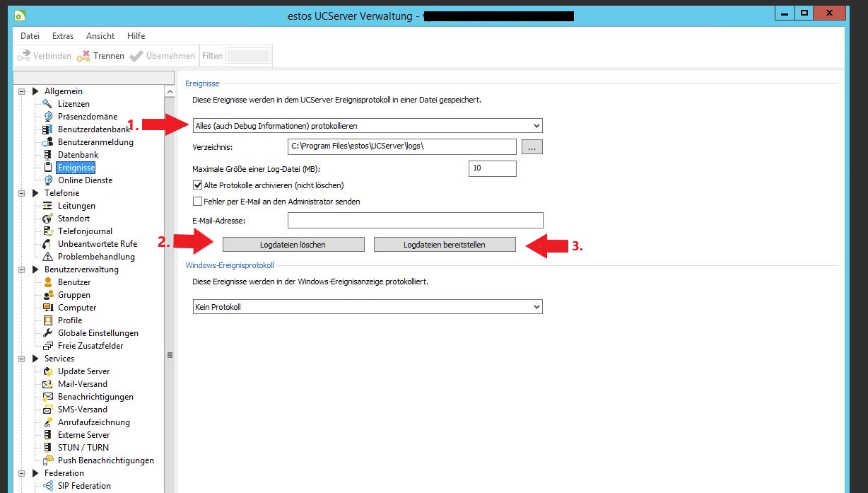Click the Freie Zusatzfelder icon

click(47, 346)
